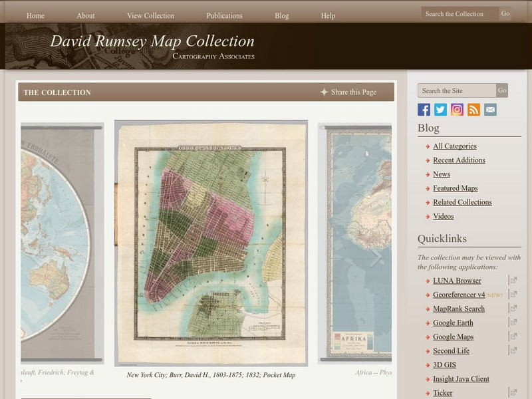Open the Twitter icon in sidebar
The image size is (532, 399).
[440, 110]
